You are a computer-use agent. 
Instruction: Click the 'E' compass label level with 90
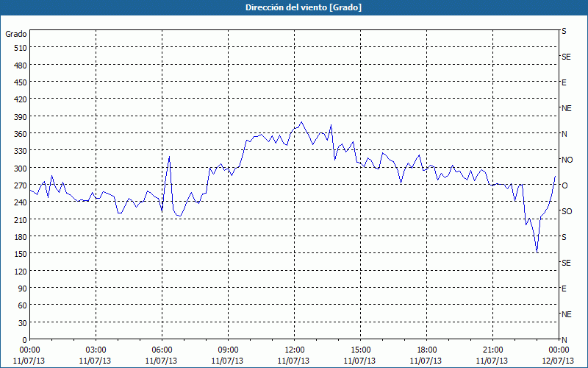tap(564, 289)
